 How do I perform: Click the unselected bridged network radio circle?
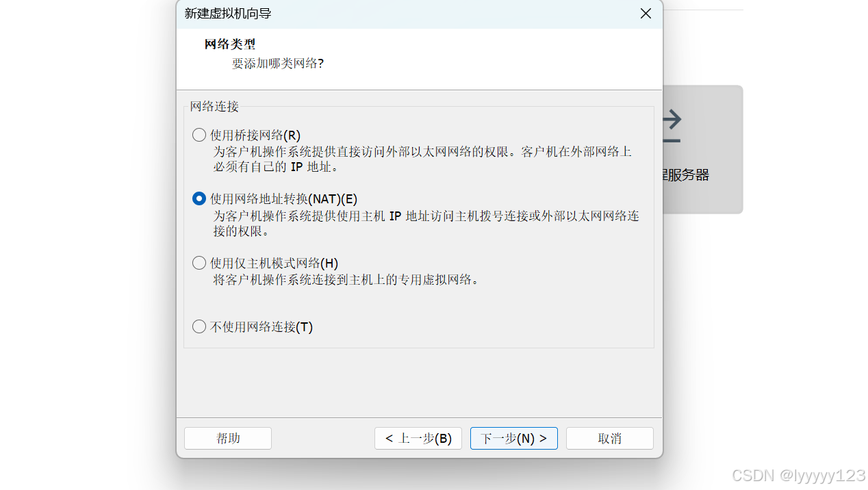pyautogui.click(x=199, y=135)
